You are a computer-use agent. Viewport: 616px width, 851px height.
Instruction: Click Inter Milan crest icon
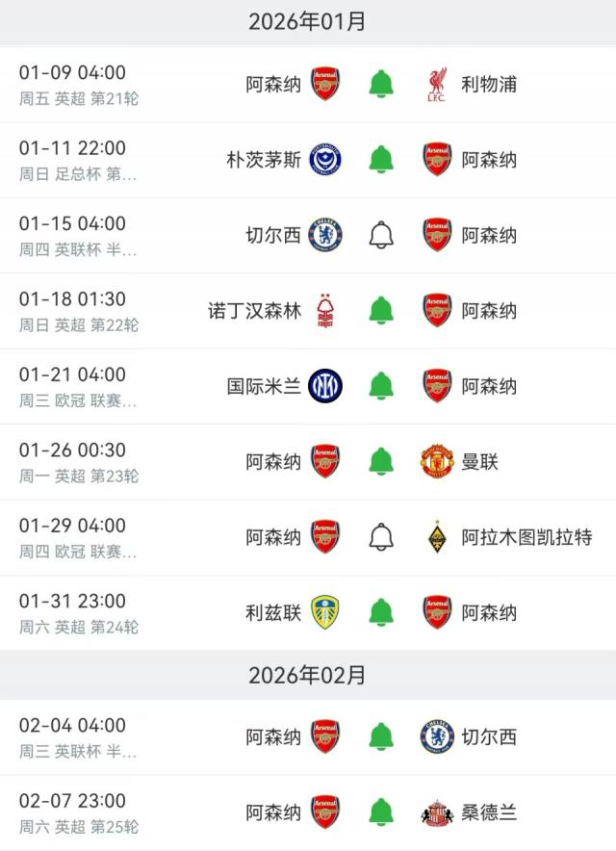point(325,386)
